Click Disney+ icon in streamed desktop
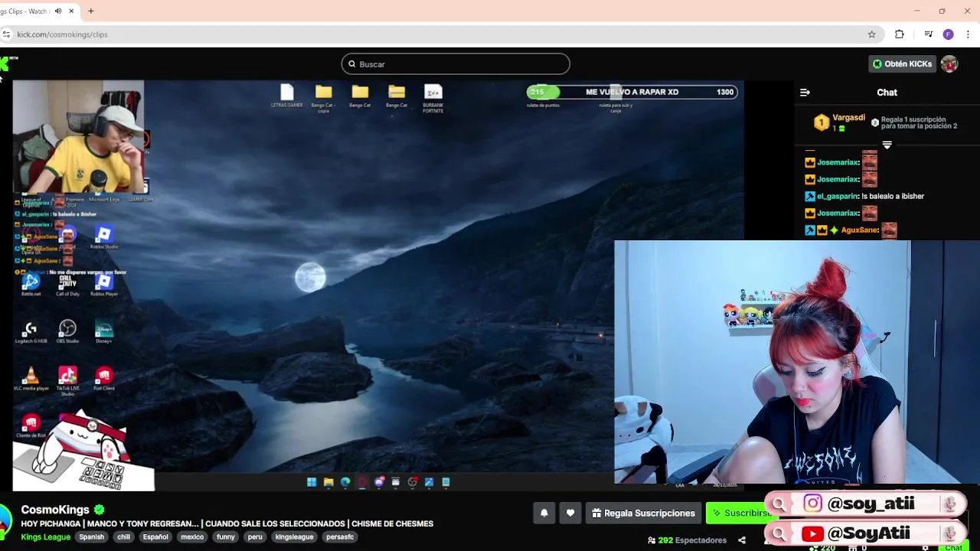 coord(104,331)
